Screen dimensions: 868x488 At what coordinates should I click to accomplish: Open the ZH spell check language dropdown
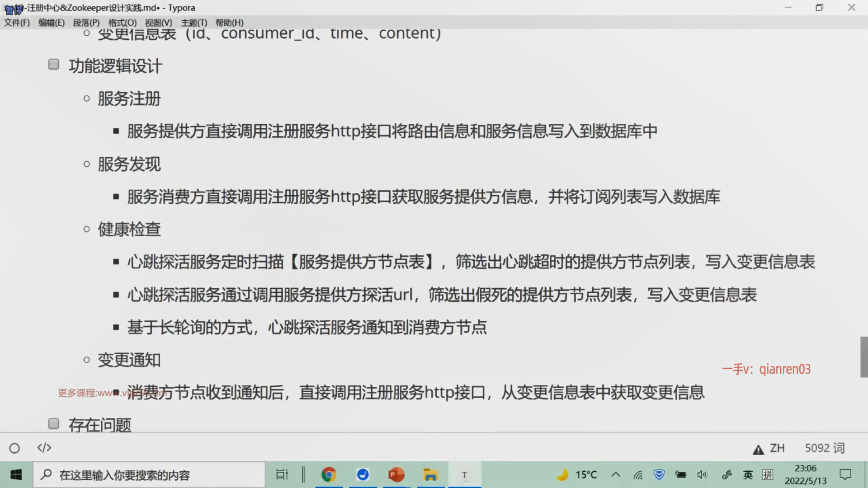[x=777, y=448]
